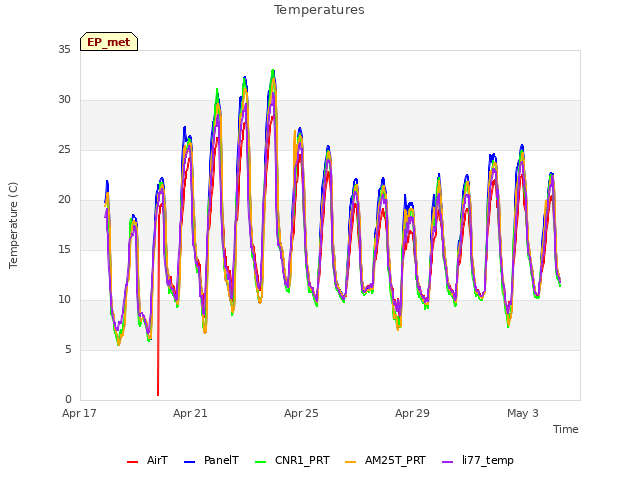Viewport: 640px width, 480px height.
Task: Click the orange AM25T_PRT legend color marker
Action: [351, 462]
